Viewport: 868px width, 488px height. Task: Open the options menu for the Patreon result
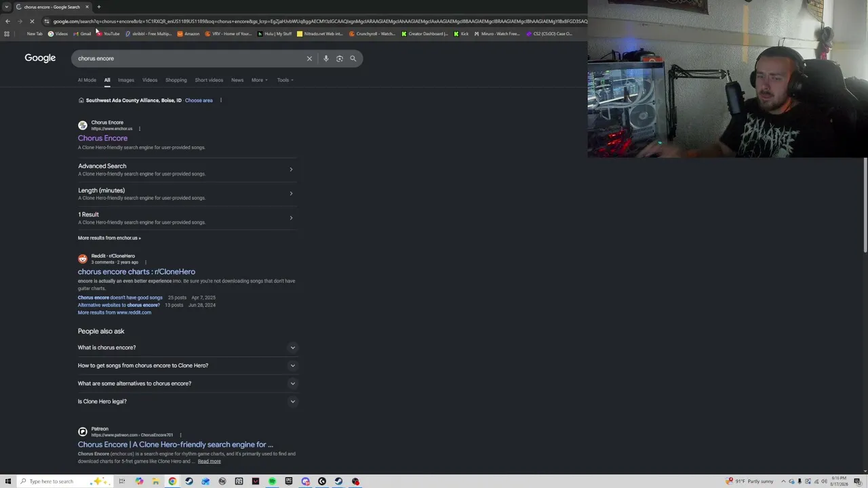(x=180, y=435)
